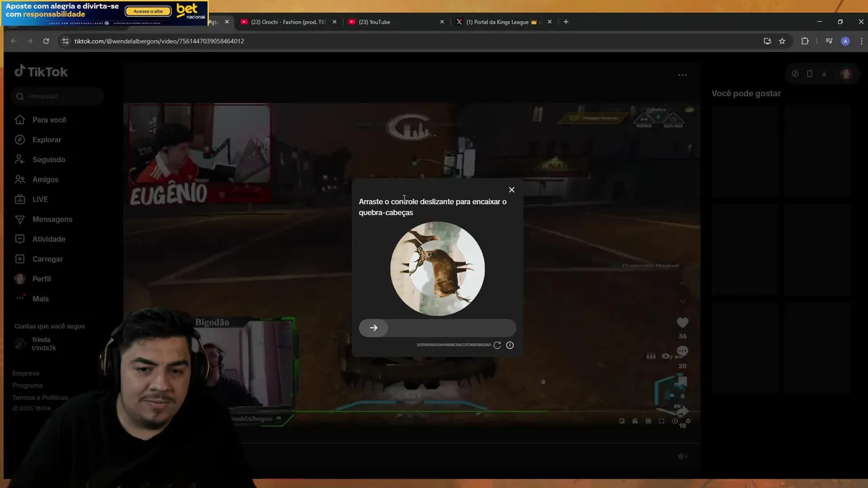Click the Empresa footer link
Viewport: 868px width, 488px height.
click(x=26, y=373)
